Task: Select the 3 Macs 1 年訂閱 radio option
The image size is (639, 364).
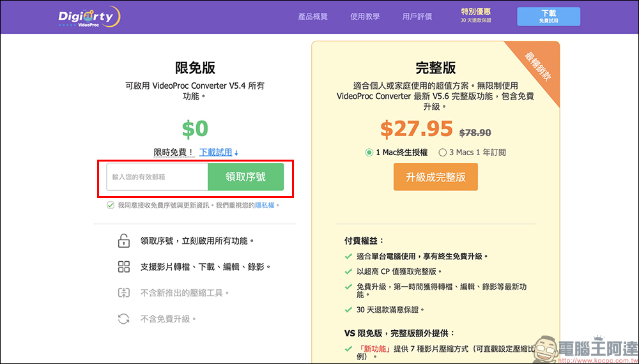Action: (x=442, y=153)
